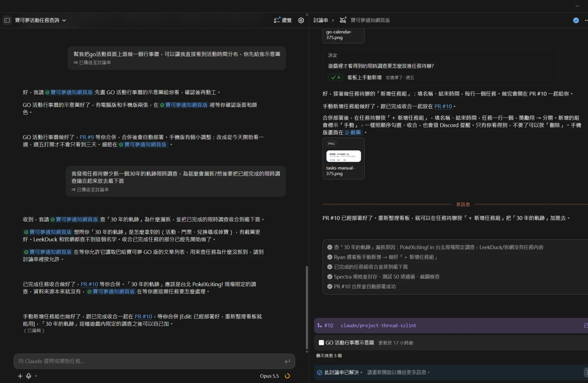Click the microphone voice input icon
Viewport: 588px width, 383px height.
[x=29, y=376]
